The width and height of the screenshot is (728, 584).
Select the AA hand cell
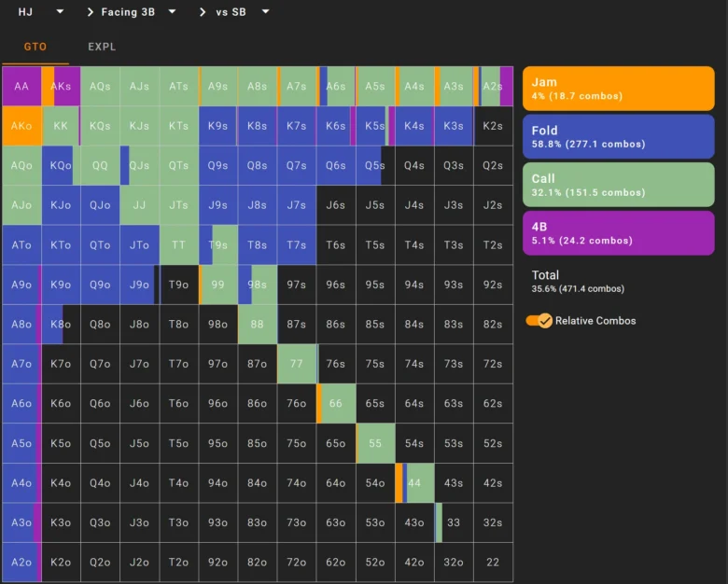pos(21,87)
